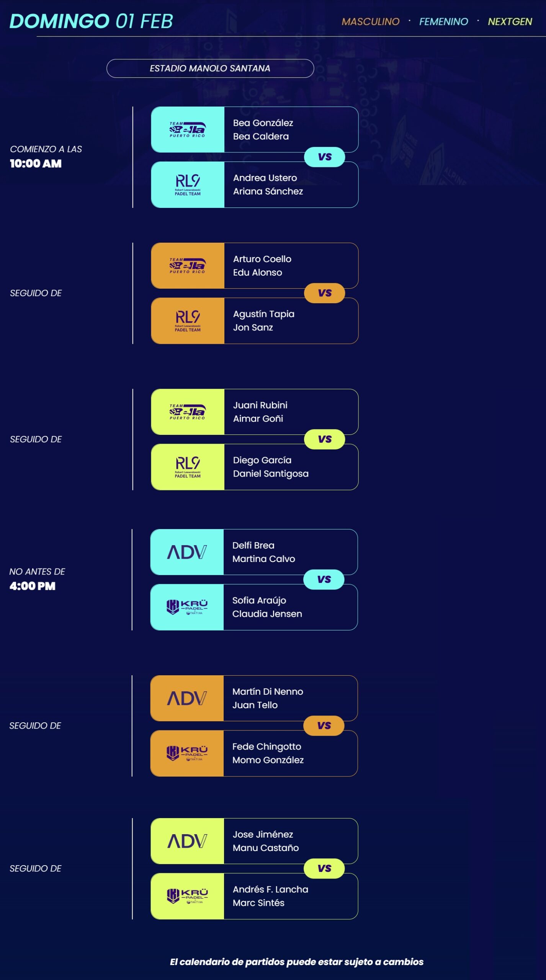Click the Estadio Manolo Santana venue pill

pos(210,68)
